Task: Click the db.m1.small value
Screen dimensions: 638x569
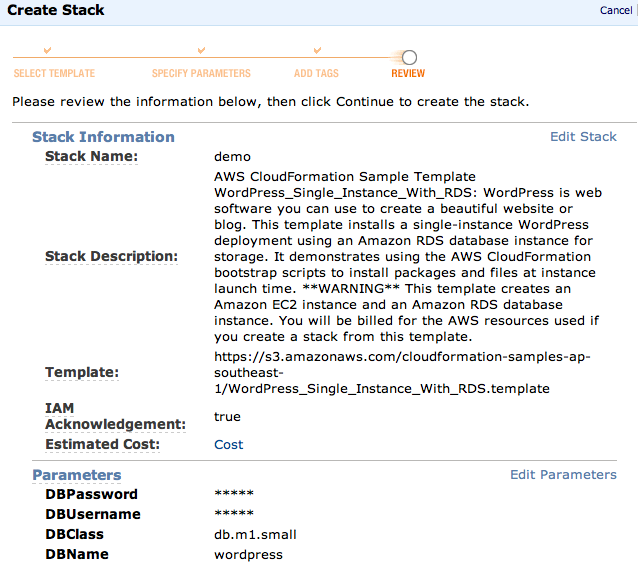Action: tap(255, 534)
